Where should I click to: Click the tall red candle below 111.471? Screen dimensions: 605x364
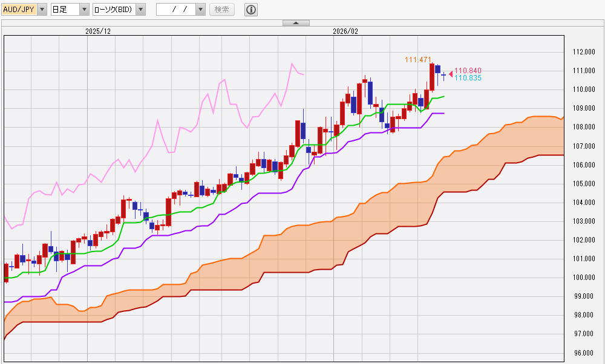coord(432,76)
